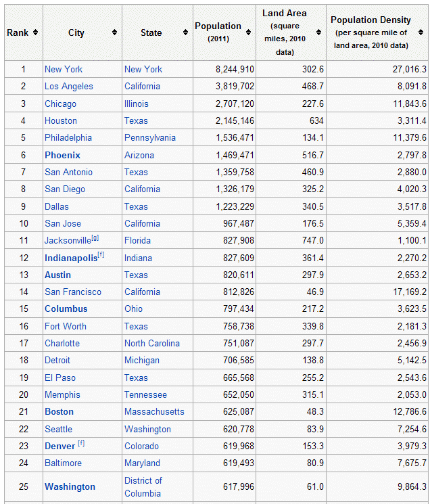Viewport: 430px width, 504px height.
Task: Open the Indianapolis link
Action: 71,258
